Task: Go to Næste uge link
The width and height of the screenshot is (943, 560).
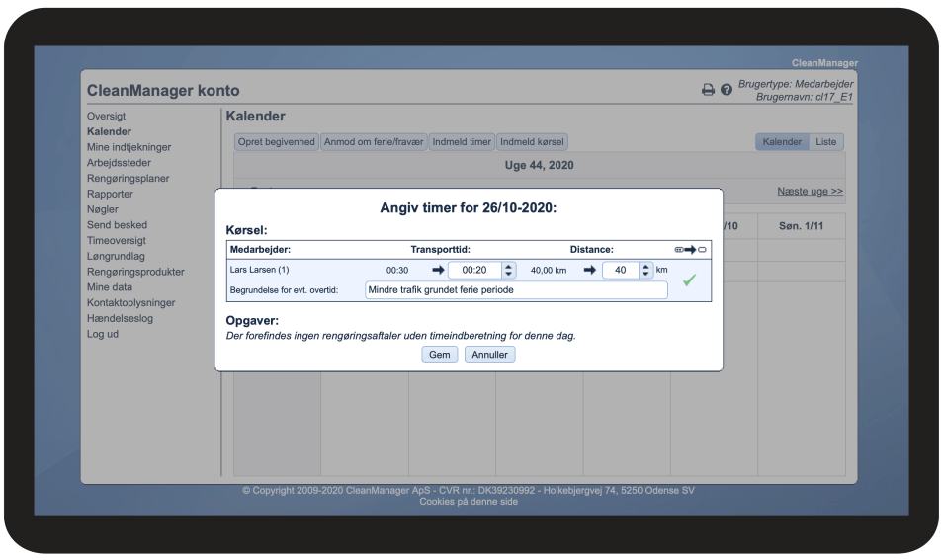Action: 810,191
